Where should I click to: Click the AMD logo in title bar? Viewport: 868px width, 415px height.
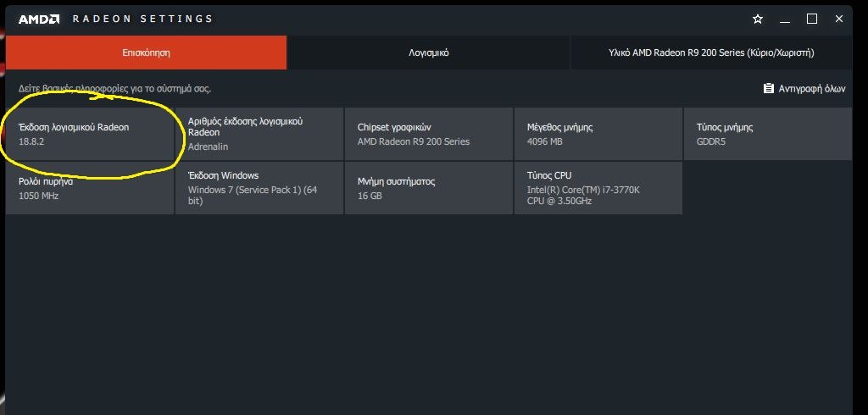tap(39, 19)
